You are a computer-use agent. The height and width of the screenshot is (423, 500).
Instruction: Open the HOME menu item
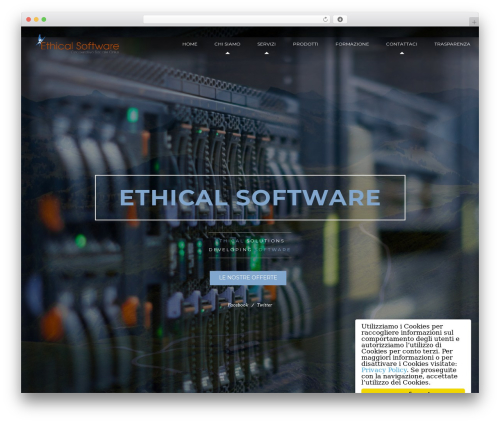pos(189,44)
